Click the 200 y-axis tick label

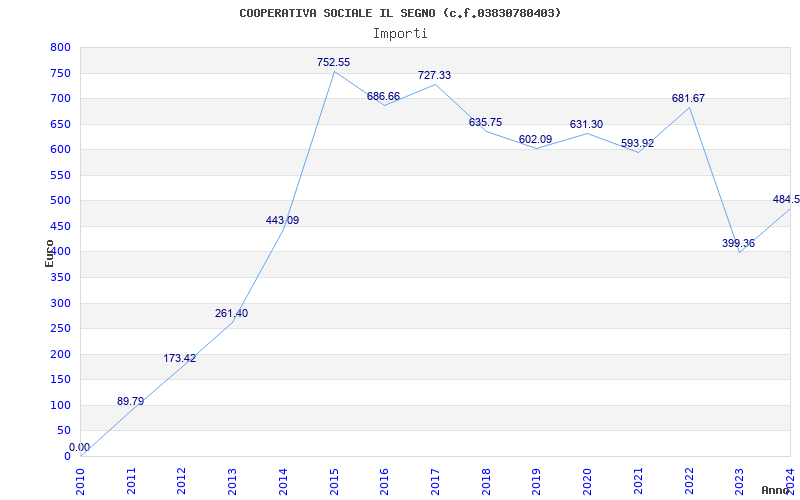click(60, 355)
